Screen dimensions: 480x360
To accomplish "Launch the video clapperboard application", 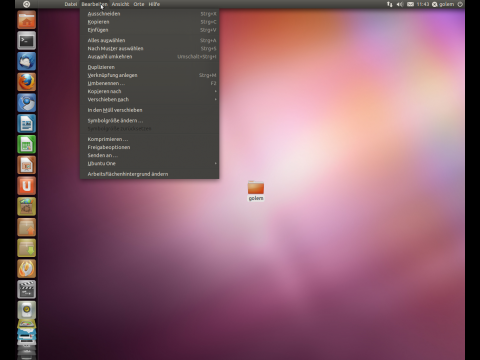I will tap(27, 289).
